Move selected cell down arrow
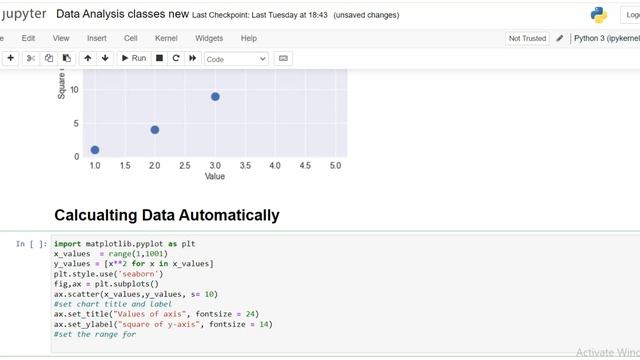This screenshot has width=640, height=360. [105, 58]
